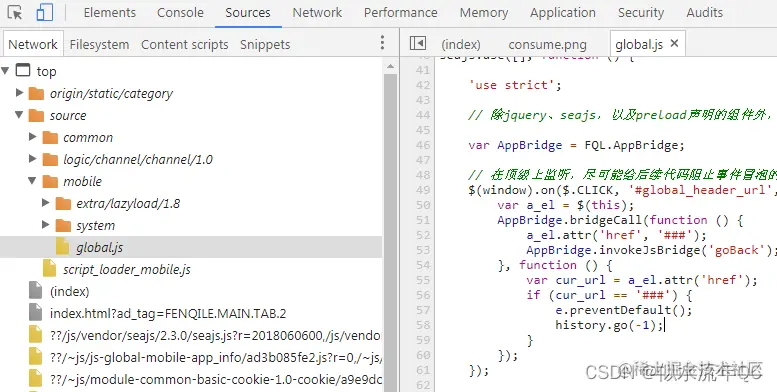Open the Snippets navigator tab
Viewport: 777px width, 392px height.
click(265, 44)
